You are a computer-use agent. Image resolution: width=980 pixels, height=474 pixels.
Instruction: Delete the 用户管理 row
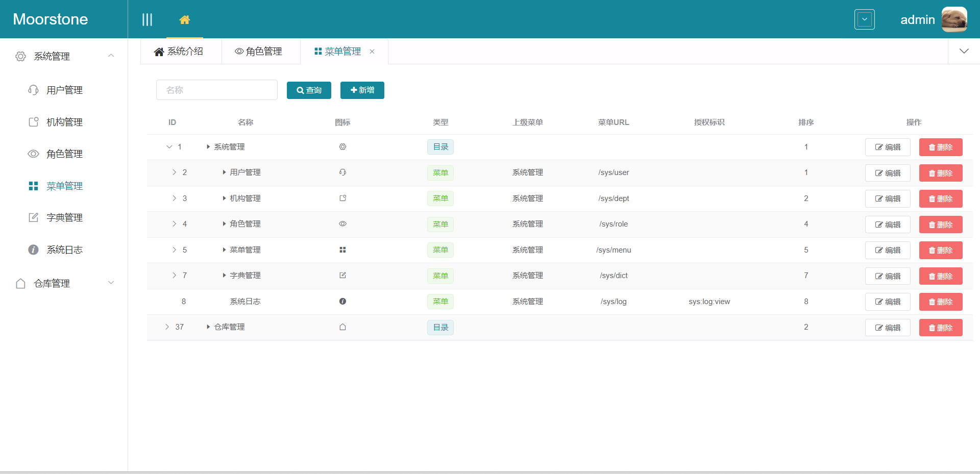pyautogui.click(x=941, y=173)
